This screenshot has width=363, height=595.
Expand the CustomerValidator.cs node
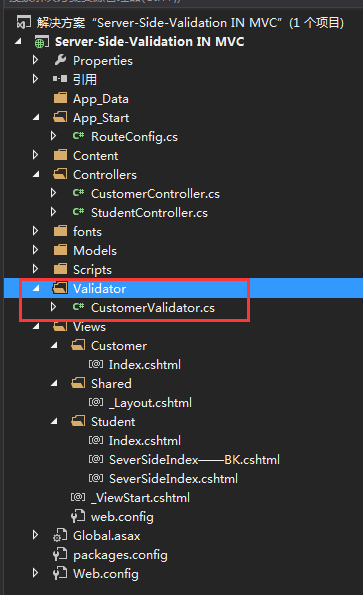pyautogui.click(x=53, y=307)
